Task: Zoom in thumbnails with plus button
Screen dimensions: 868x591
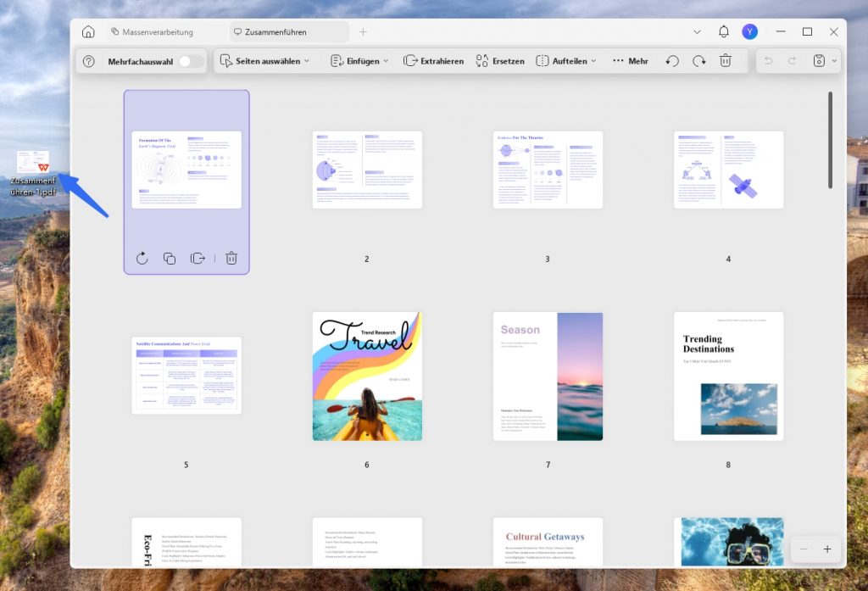Action: [827, 549]
